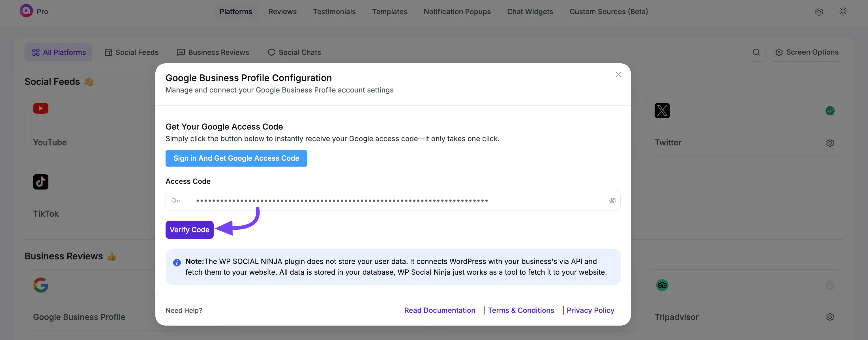
Task: Click Twitter's green connected status badge
Action: click(x=830, y=110)
